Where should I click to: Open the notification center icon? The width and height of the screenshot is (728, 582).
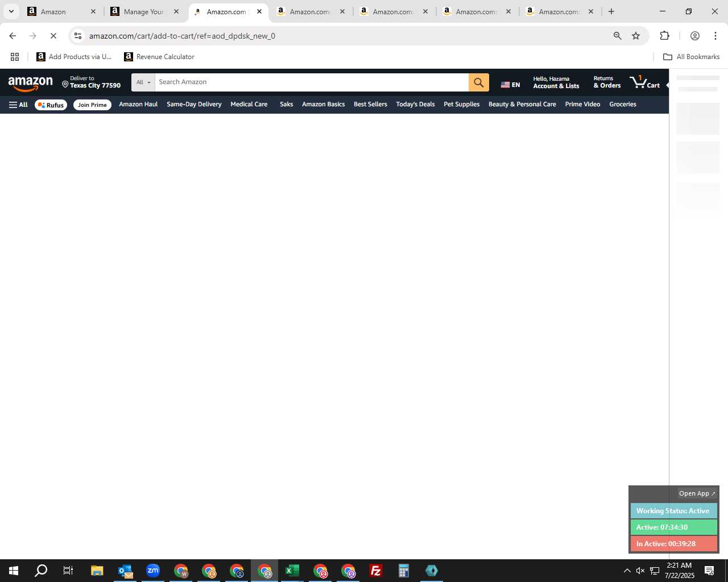(x=709, y=571)
